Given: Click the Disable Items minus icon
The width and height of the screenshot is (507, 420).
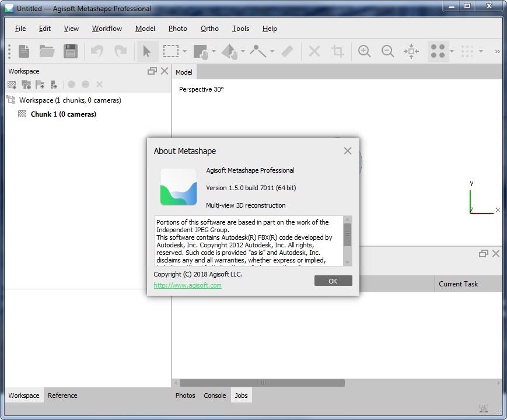Looking at the screenshot, I should tap(85, 85).
